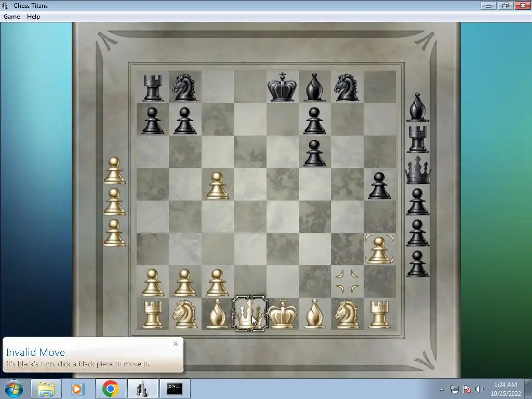532x399 pixels.
Task: Open the Action Center flag icon
Action: [x=467, y=389]
